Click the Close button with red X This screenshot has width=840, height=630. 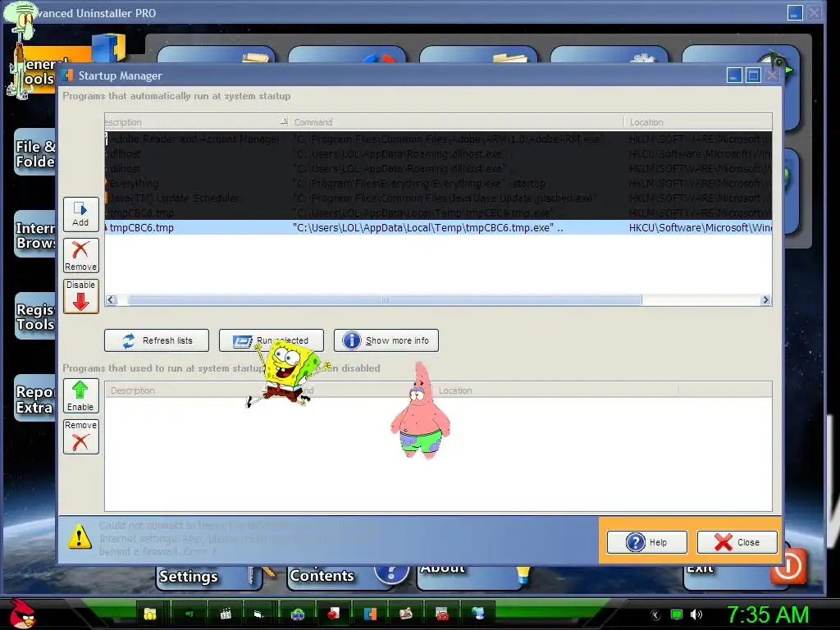[x=737, y=542]
